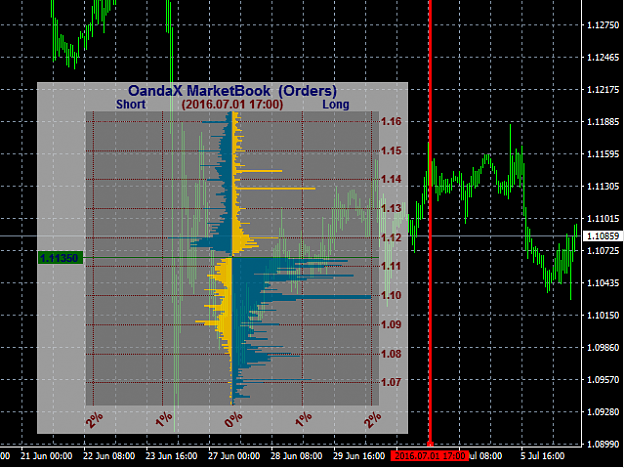
Task: Click the 1.09280 price axis label
Action: (603, 412)
